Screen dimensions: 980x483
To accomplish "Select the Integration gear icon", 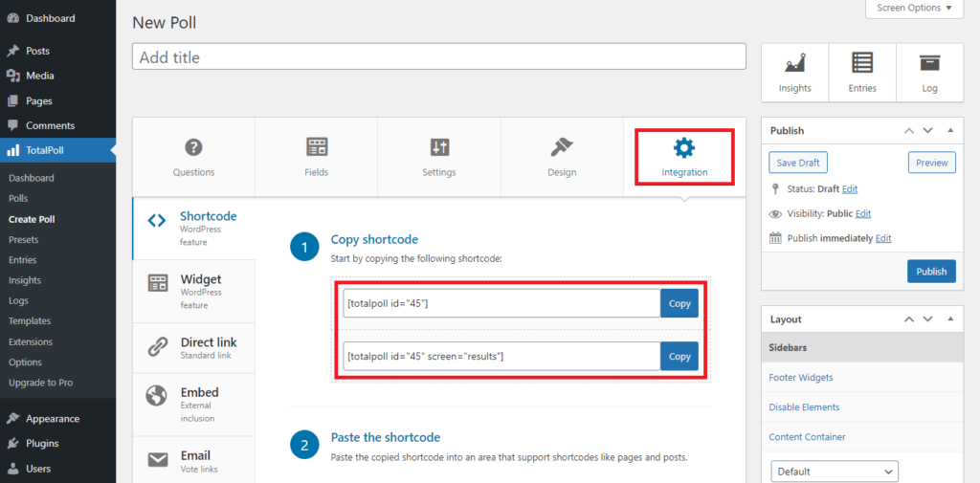I will tap(683, 147).
